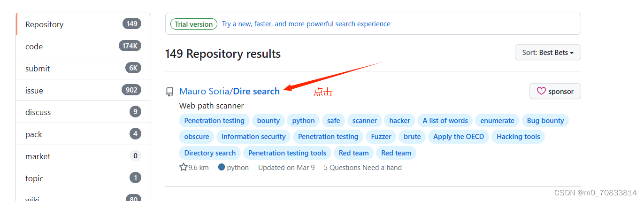Open the 'Try a new, faster' search experience link
Viewport: 644px width, 201px height.
coord(306,24)
